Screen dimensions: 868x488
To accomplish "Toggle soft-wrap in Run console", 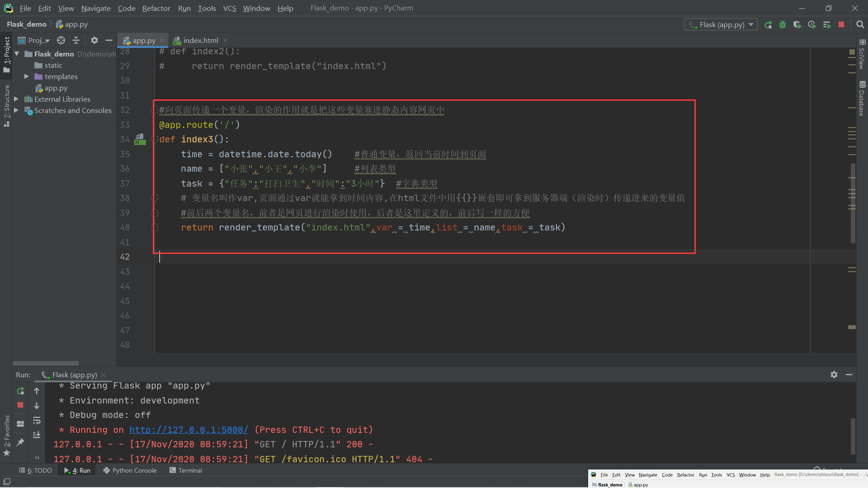I will tap(37, 421).
